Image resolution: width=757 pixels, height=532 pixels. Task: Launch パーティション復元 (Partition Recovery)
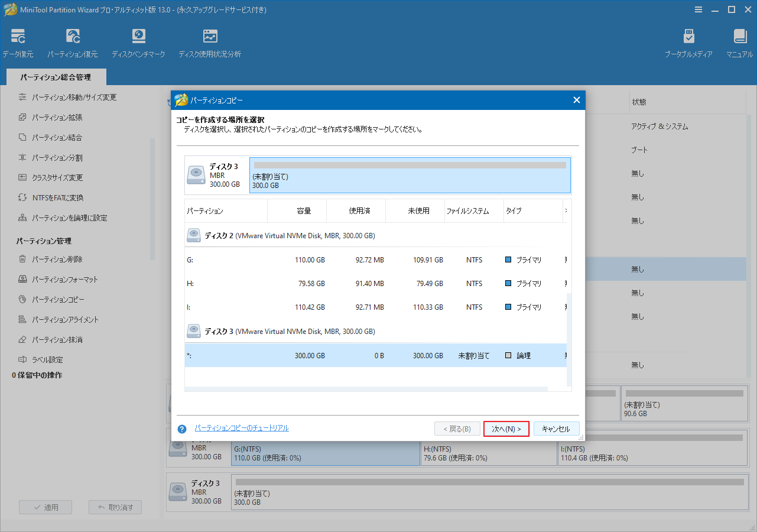click(73, 41)
